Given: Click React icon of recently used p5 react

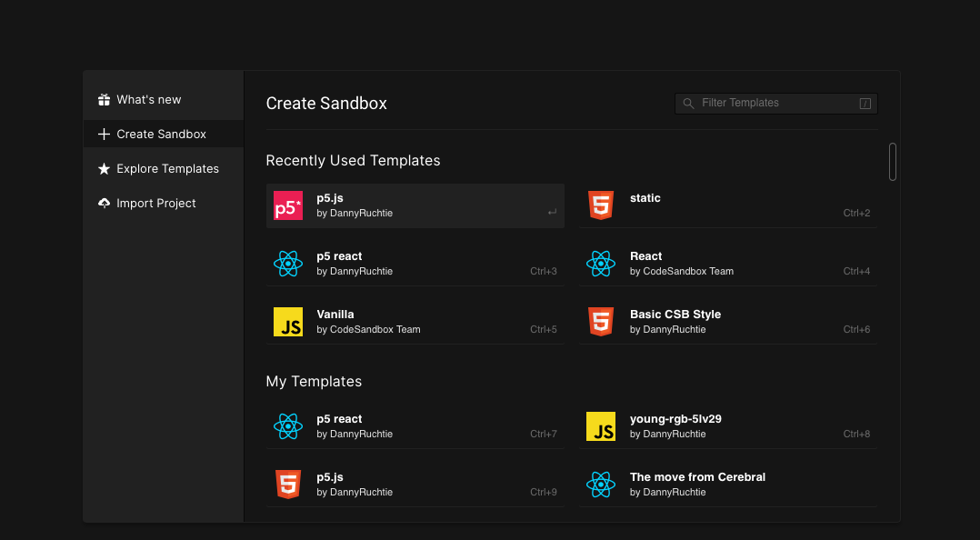Looking at the screenshot, I should 288,264.
